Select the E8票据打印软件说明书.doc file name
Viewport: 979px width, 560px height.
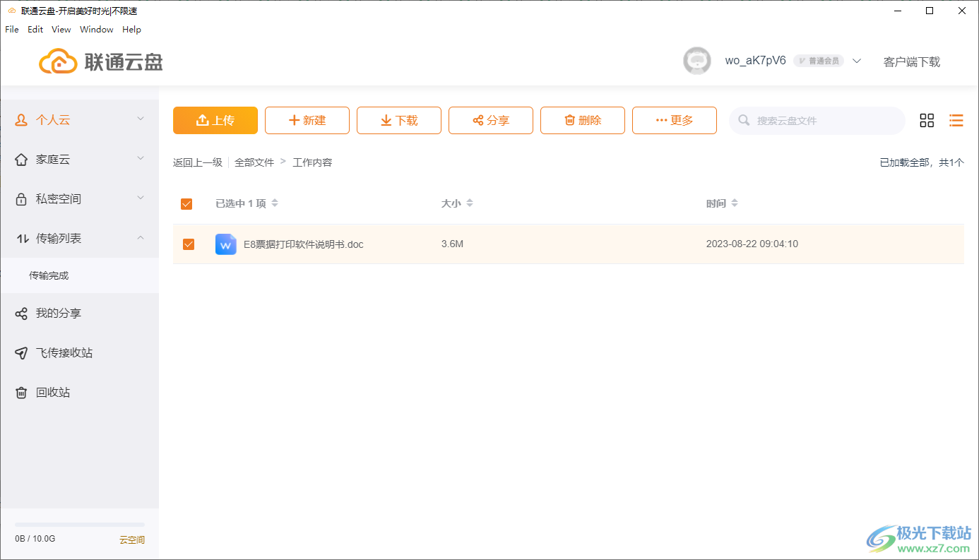point(304,244)
